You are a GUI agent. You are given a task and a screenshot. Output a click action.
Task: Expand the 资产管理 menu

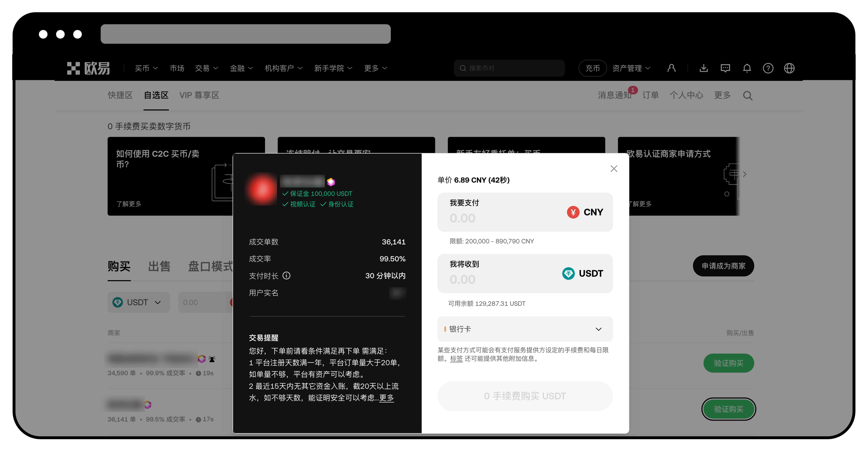(x=631, y=68)
